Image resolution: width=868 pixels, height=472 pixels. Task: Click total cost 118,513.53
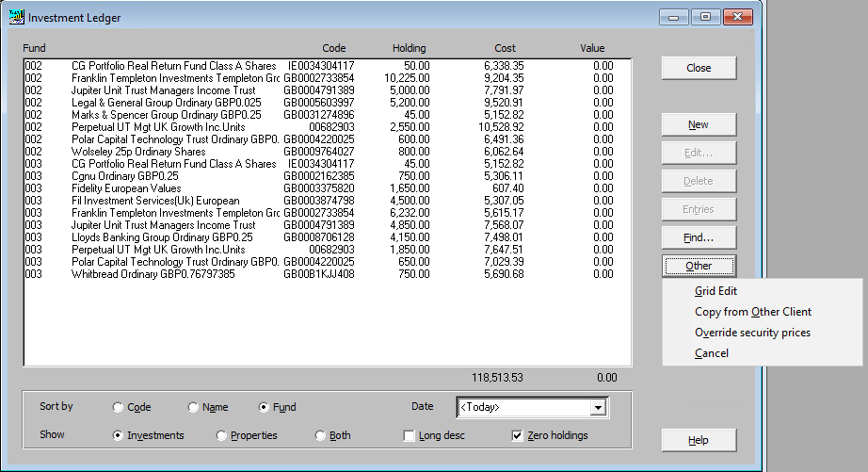click(497, 378)
